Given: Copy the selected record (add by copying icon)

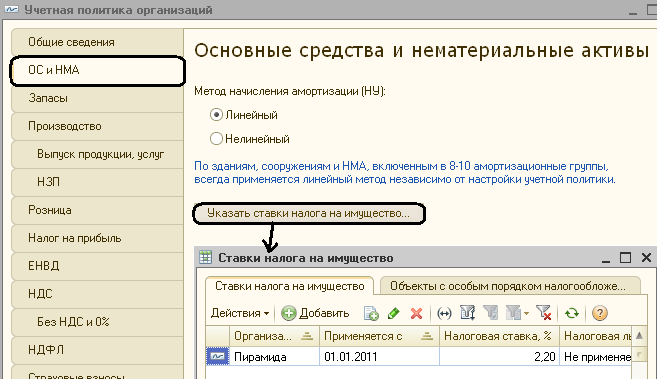Looking at the screenshot, I should [x=371, y=313].
